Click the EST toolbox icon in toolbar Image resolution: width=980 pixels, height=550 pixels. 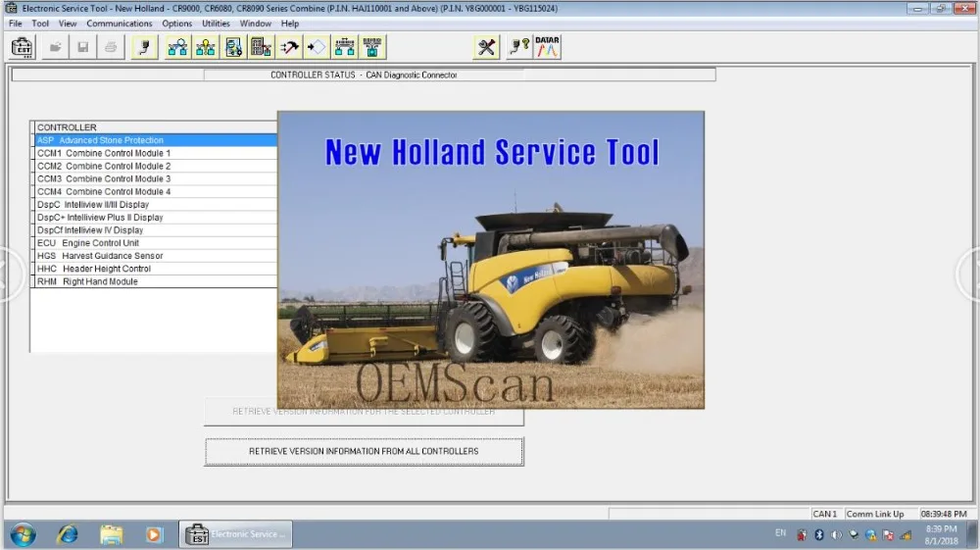coord(22,47)
